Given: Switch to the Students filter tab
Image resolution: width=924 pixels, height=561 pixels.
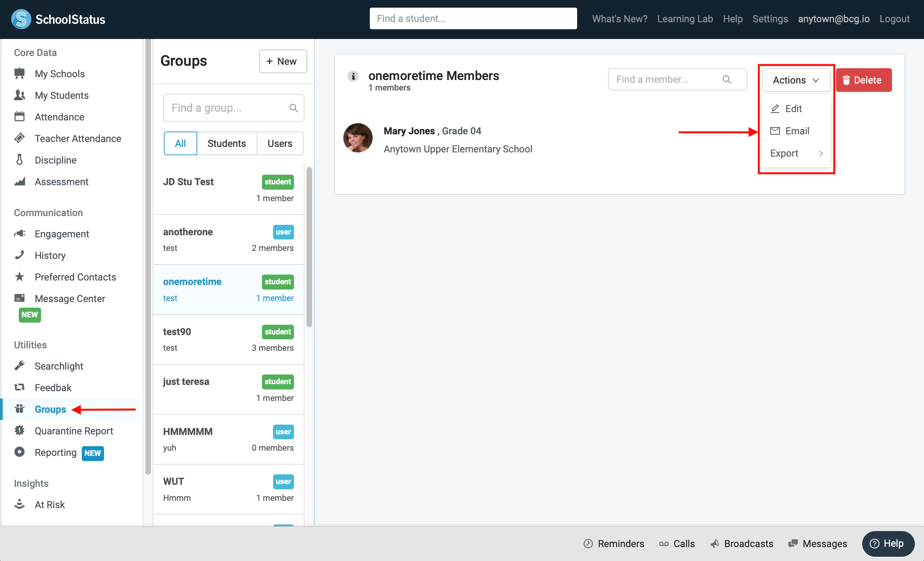Looking at the screenshot, I should (x=226, y=143).
